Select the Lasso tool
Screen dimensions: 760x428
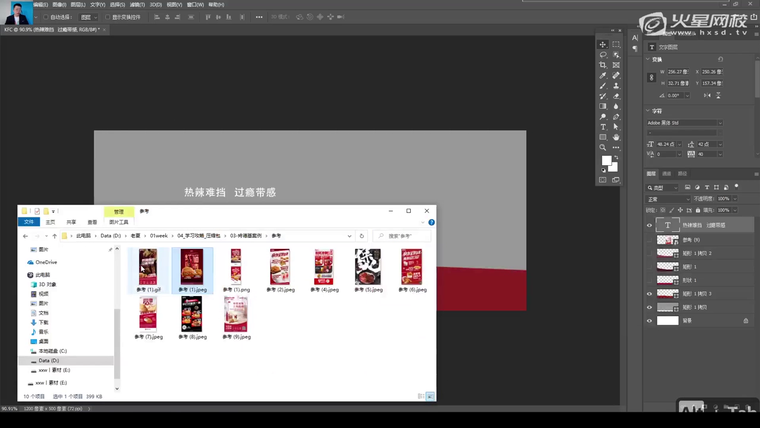click(x=603, y=55)
